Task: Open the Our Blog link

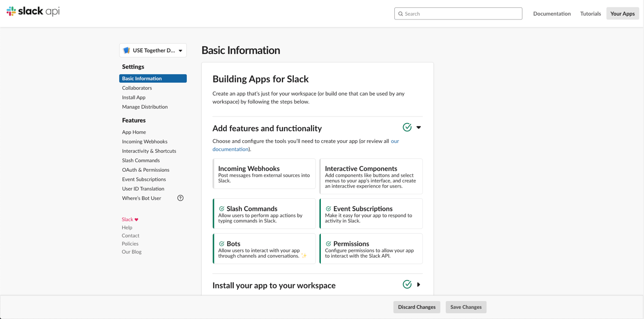Action: (132, 252)
